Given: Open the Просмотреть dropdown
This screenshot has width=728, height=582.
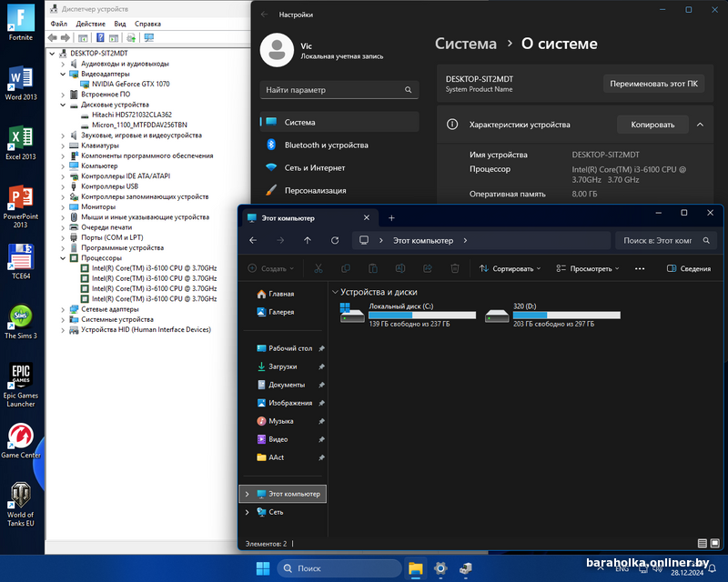Looking at the screenshot, I should (588, 269).
